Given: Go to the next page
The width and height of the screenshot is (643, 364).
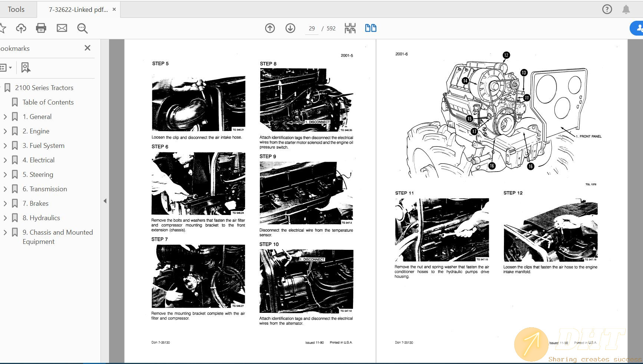Looking at the screenshot, I should [x=290, y=28].
